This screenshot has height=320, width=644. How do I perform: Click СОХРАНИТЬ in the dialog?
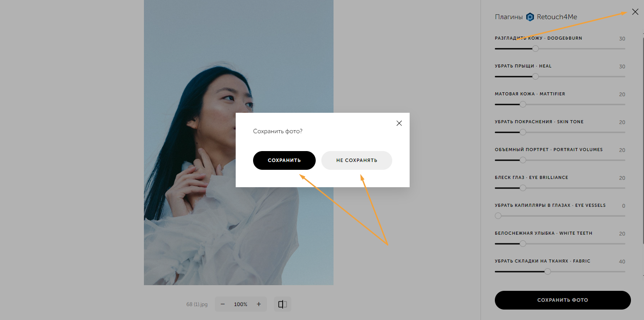[x=284, y=160]
